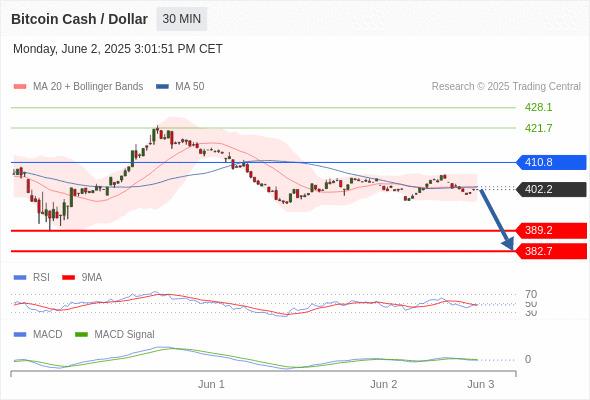Image resolution: width=590 pixels, height=400 pixels.
Task: Click the Research © 2025 Trading Central credit
Action: tap(506, 87)
